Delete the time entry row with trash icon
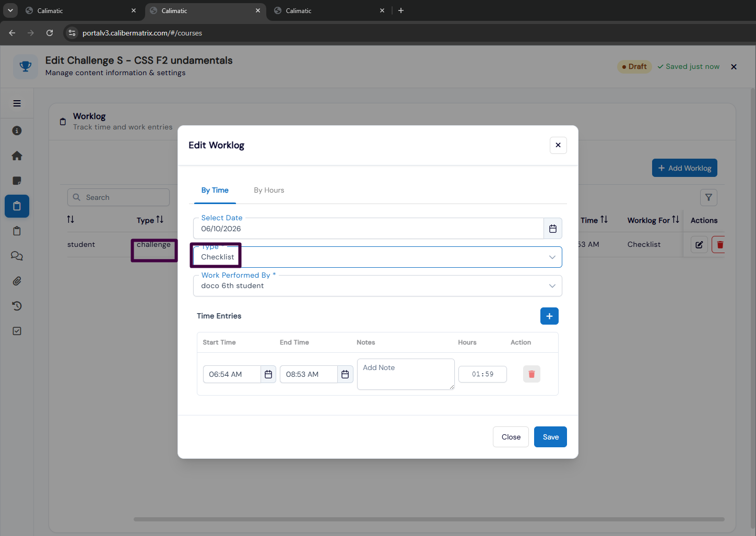The image size is (756, 536). coord(531,374)
